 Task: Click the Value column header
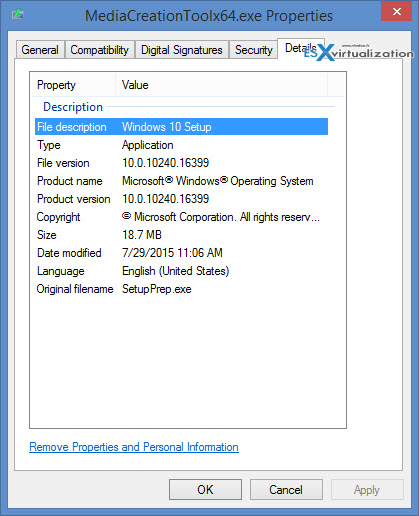click(x=221, y=85)
